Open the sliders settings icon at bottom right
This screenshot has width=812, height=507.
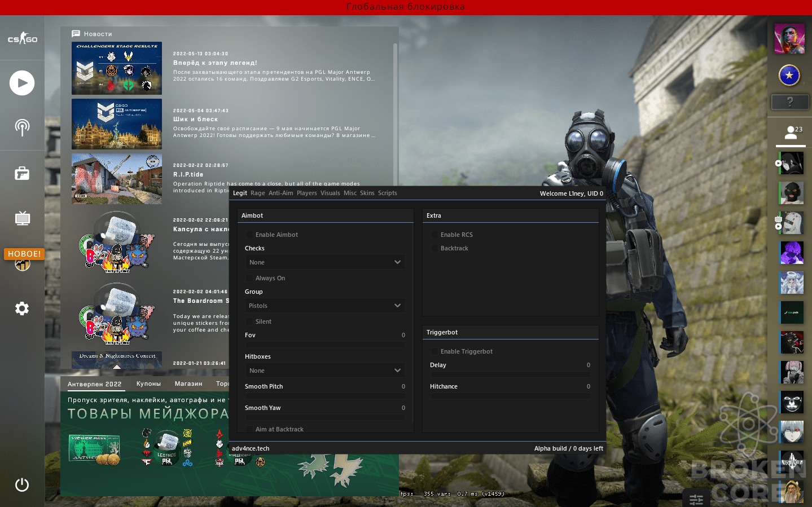coord(696,499)
